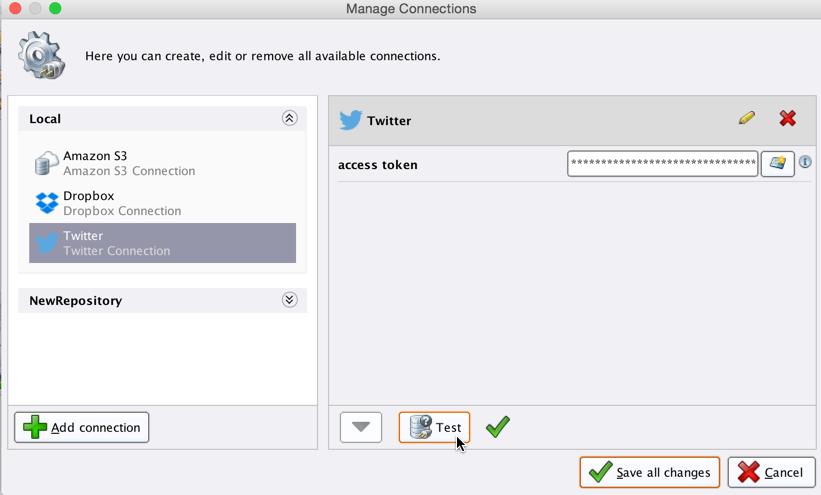Open the dropdown arrow next to Test
This screenshot has width=821, height=495.
pos(361,427)
